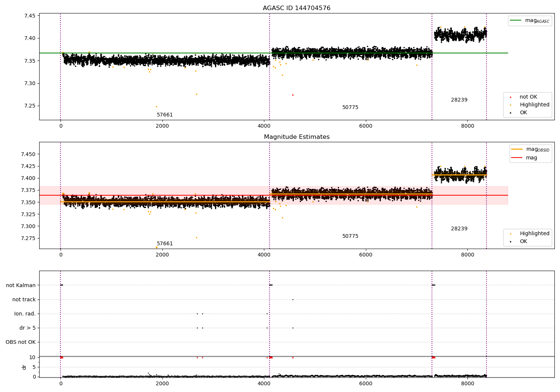Click the lone point on the 'not track' row
Image resolution: width=560 pixels, height=392 pixels.
(293, 299)
